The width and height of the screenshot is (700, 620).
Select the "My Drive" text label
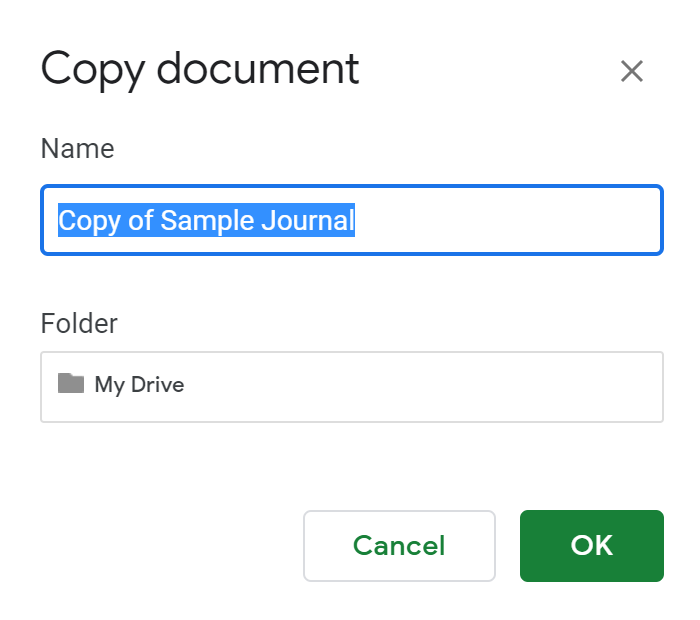pos(139,384)
